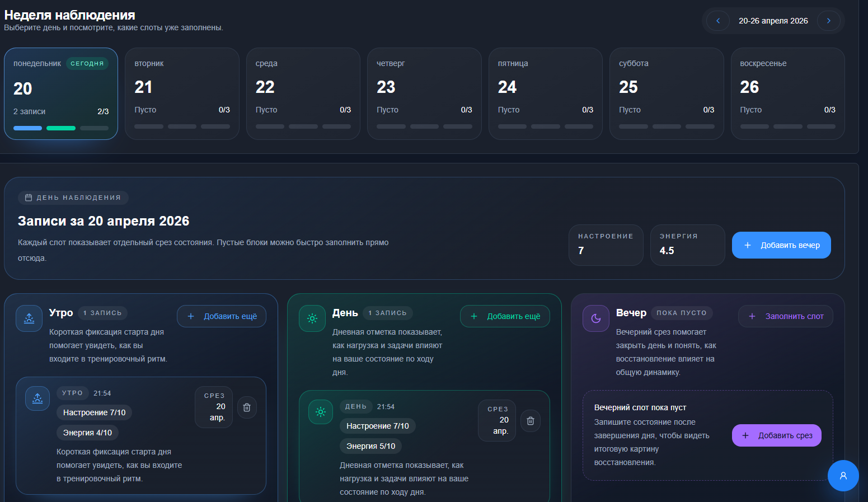
Task: Switch to Friday 24 day card
Action: pos(545,93)
